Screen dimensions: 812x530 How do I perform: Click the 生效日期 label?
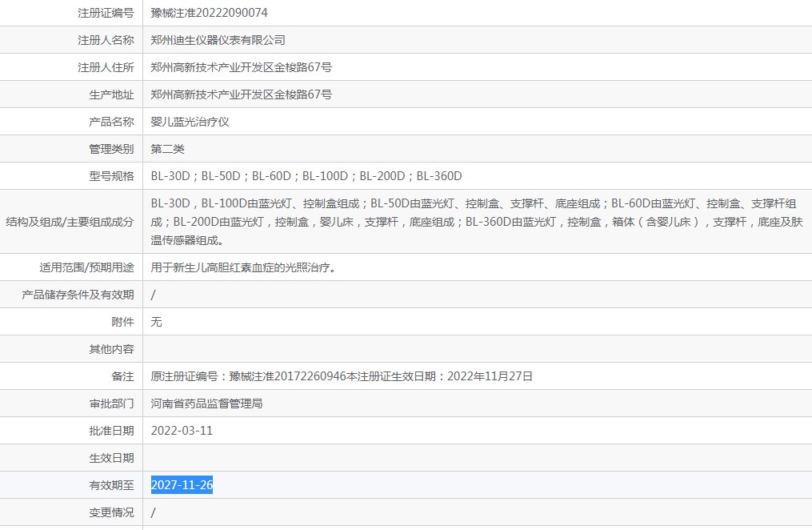tap(111, 458)
